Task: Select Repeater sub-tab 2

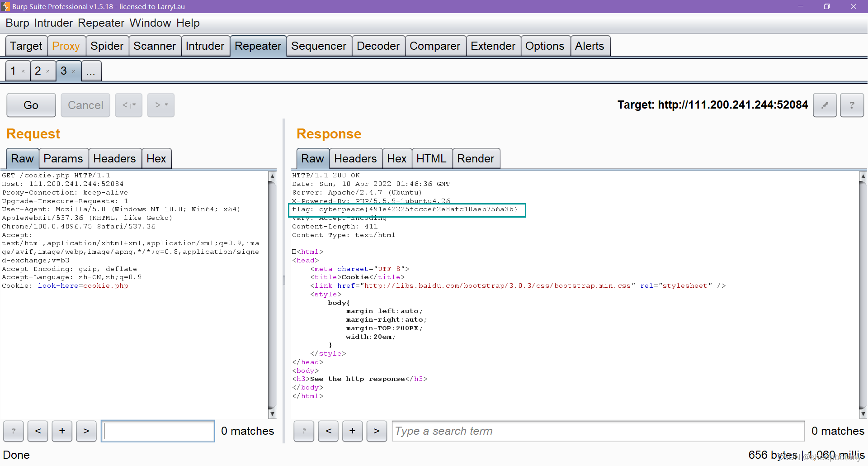Action: pos(38,71)
